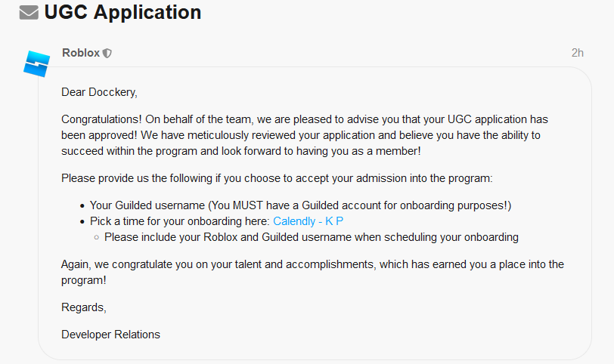Viewport: 614px width, 364px height.
Task: Open the Roblox sender name
Action: [x=81, y=53]
